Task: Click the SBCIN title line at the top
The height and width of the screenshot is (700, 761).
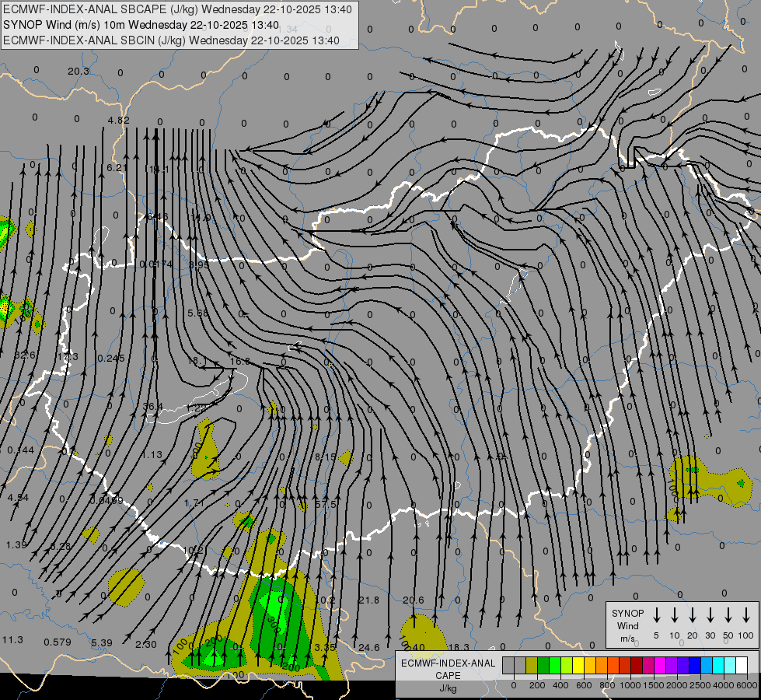Action: point(171,40)
